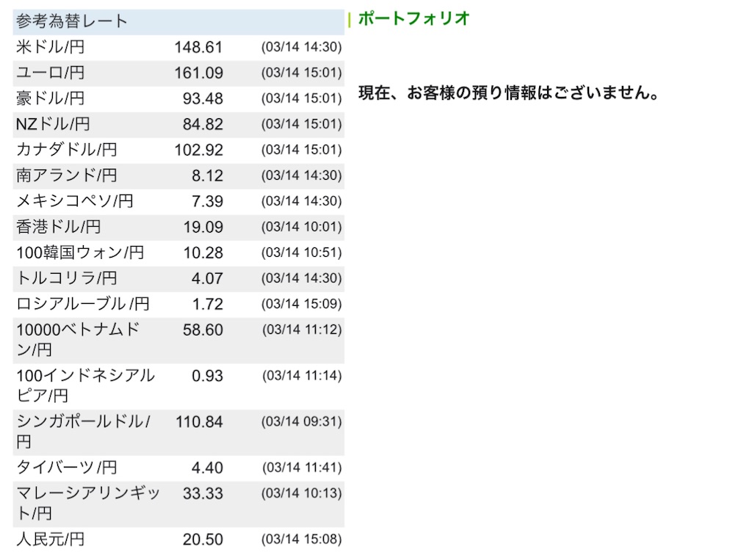Image resolution: width=752 pixels, height=560 pixels.
Task: Click the (03/14 10:51) timestamp
Action: tap(302, 252)
